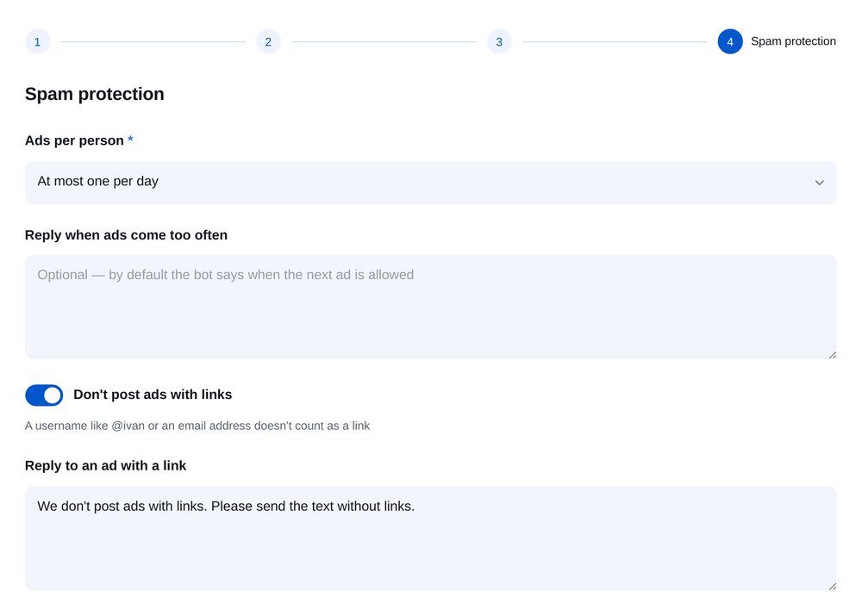The image size is (862, 616).
Task: Click the required asterisk next to Ads per person
Action: pos(130,140)
